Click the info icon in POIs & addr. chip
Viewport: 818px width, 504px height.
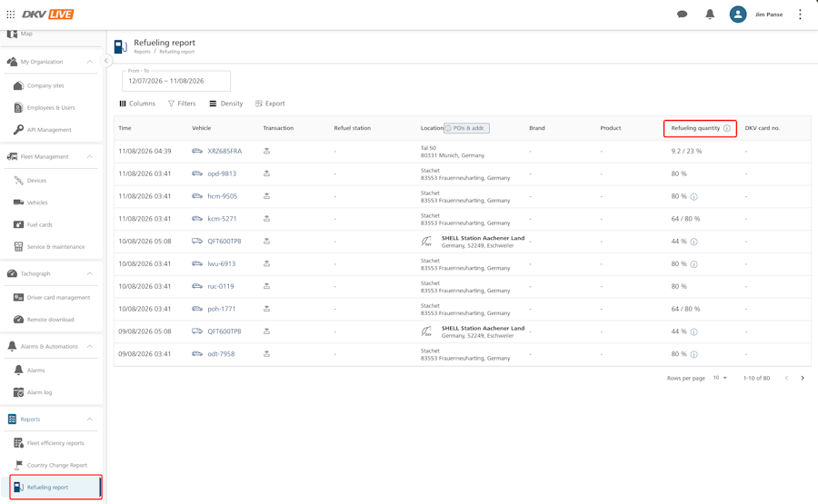click(x=448, y=128)
